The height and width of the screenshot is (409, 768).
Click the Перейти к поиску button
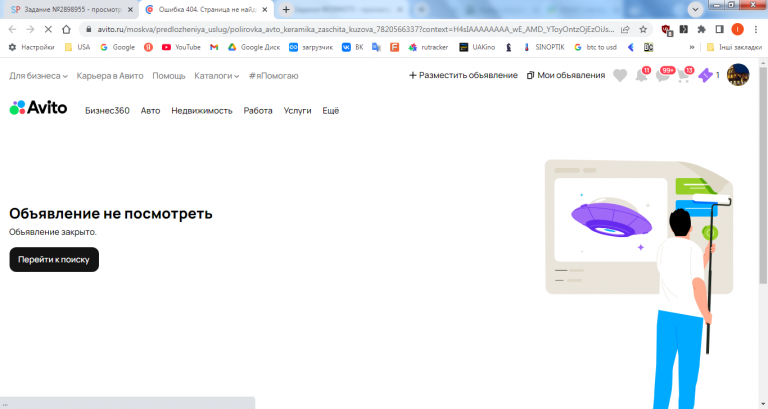point(54,260)
